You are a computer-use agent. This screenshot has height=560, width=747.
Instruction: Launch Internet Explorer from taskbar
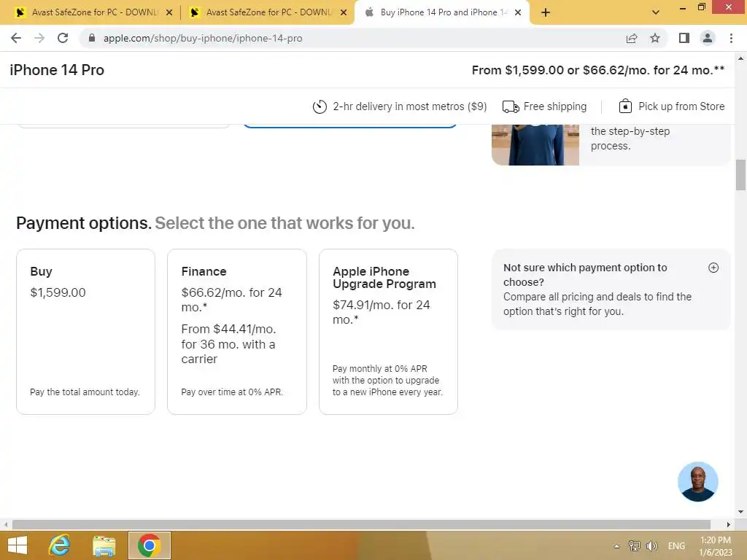[60, 545]
